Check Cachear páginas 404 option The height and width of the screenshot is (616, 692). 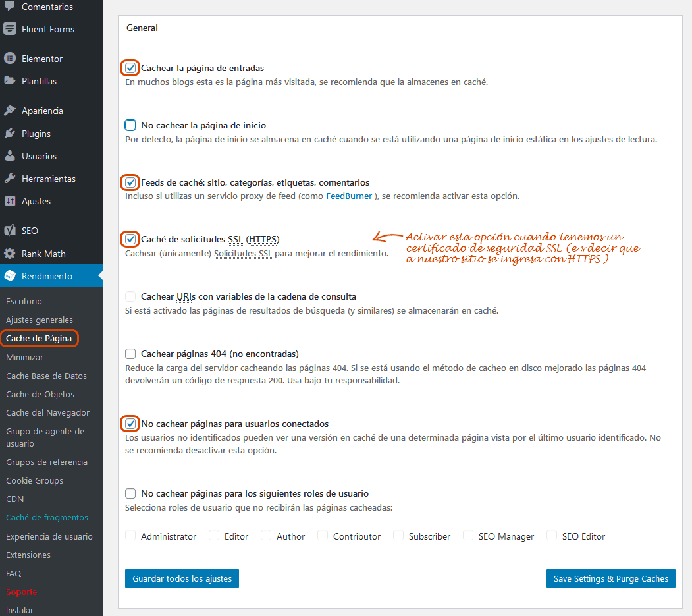(x=130, y=354)
